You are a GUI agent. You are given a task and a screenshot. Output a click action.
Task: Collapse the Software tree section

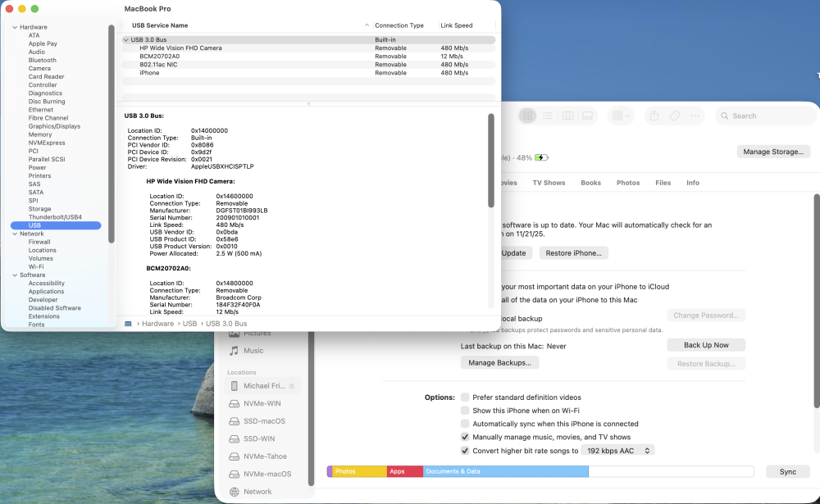coord(15,275)
